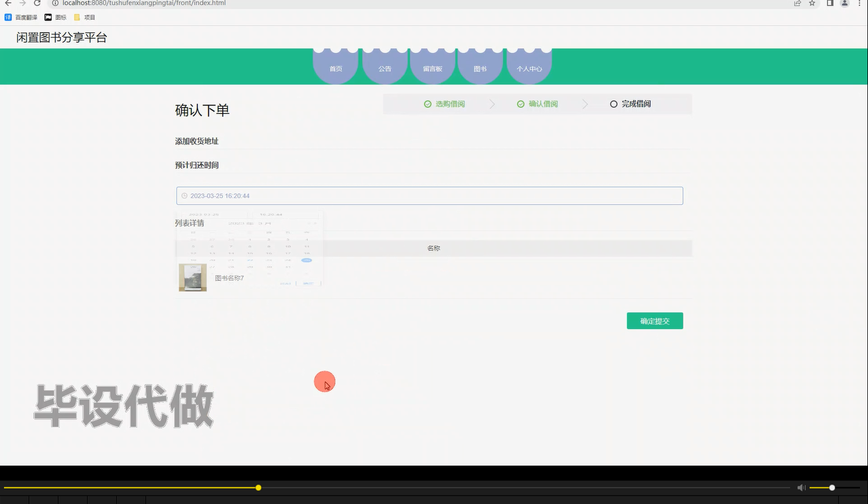Viewport: 868px width, 504px height.
Task: Open the 个人中心 navigation bubble
Action: 529,68
